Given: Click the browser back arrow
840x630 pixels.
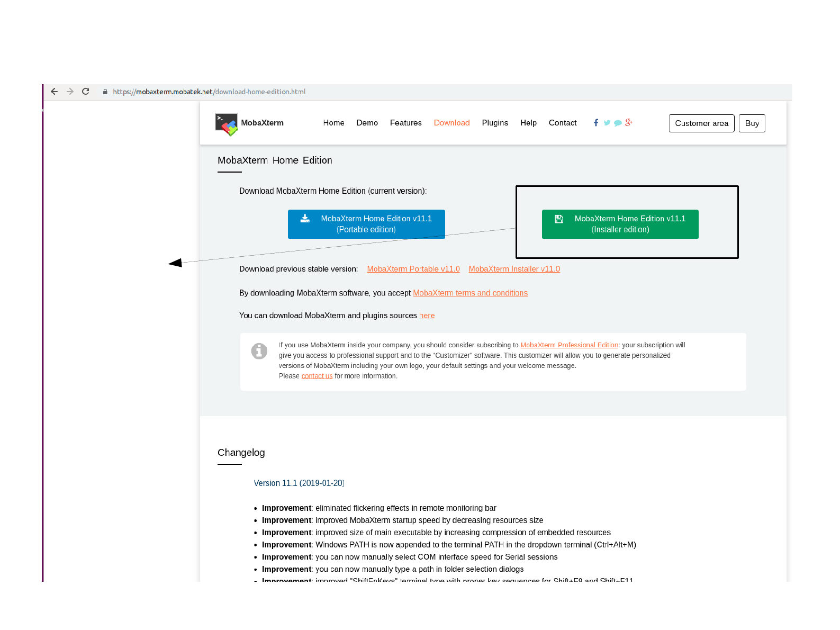Looking at the screenshot, I should coord(54,92).
